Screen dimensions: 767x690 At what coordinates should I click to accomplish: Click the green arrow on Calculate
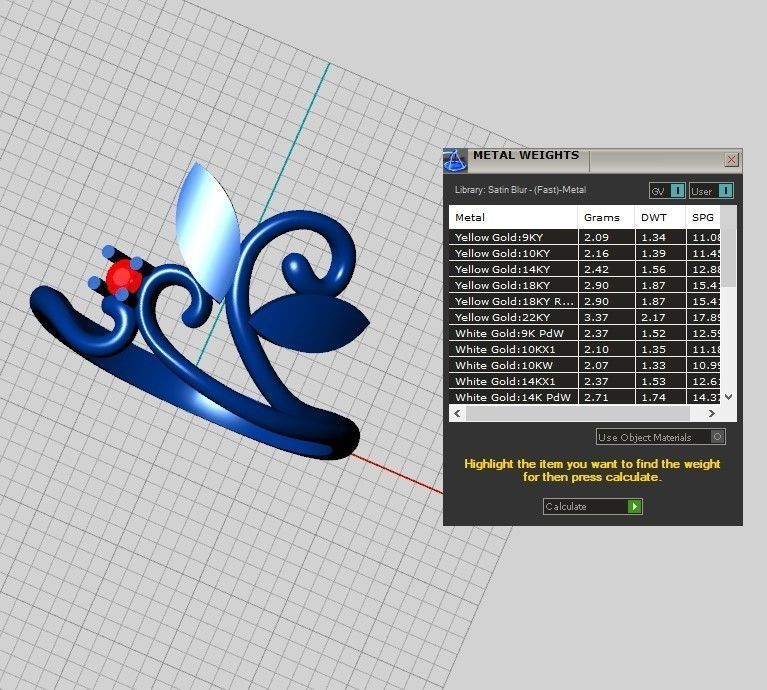coord(634,507)
